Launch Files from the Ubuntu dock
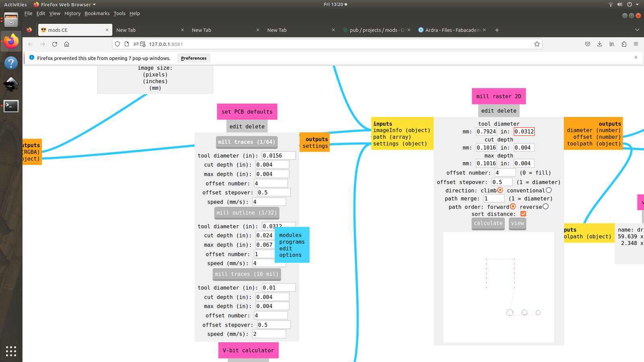This screenshot has width=644, height=362. point(11,19)
